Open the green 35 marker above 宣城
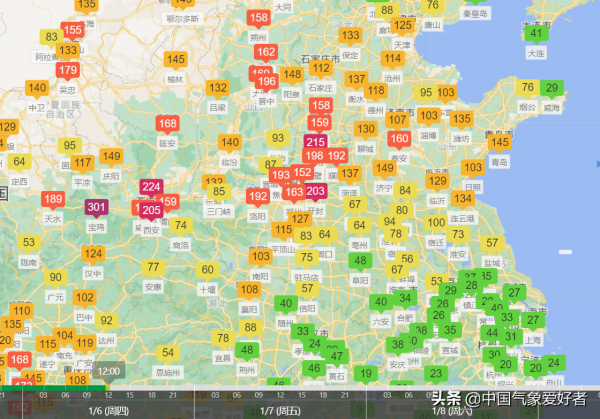Image resolution: width=600 pixels, height=419 pixels. pyautogui.click(x=450, y=330)
